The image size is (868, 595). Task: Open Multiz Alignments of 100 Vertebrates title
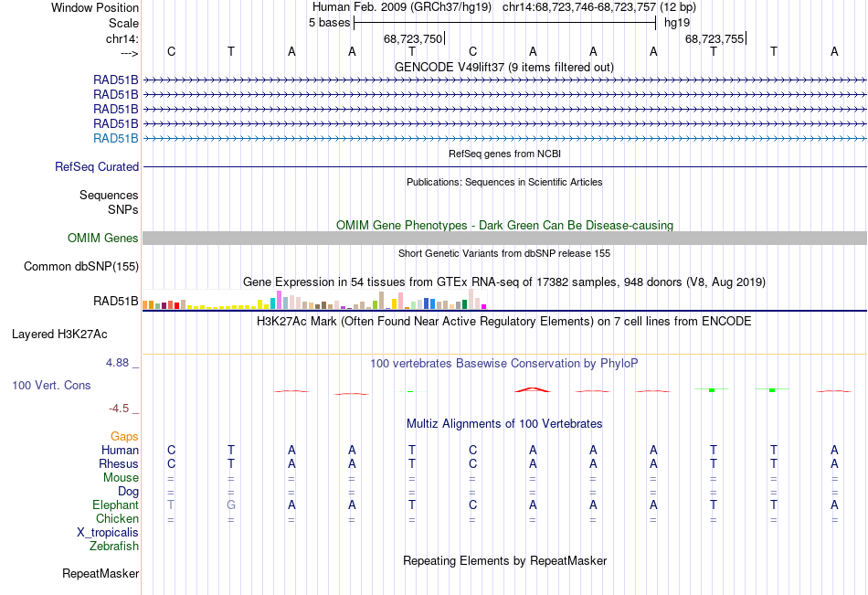coord(504,424)
